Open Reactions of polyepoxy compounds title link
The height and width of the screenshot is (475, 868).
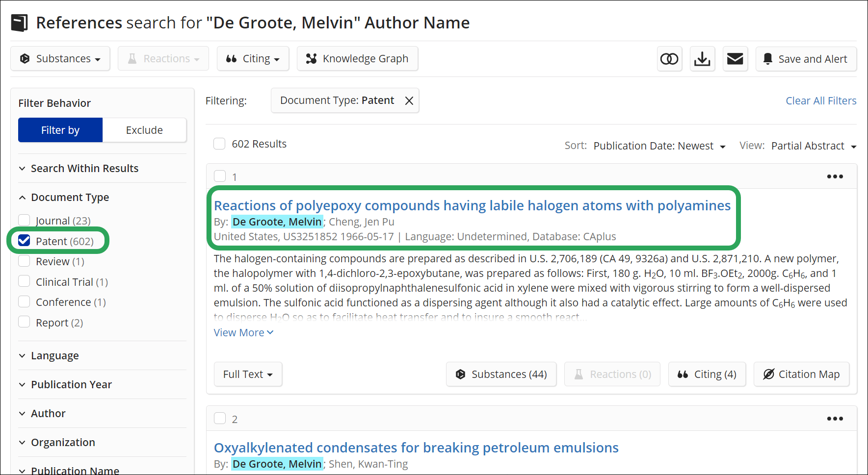pyautogui.click(x=472, y=205)
